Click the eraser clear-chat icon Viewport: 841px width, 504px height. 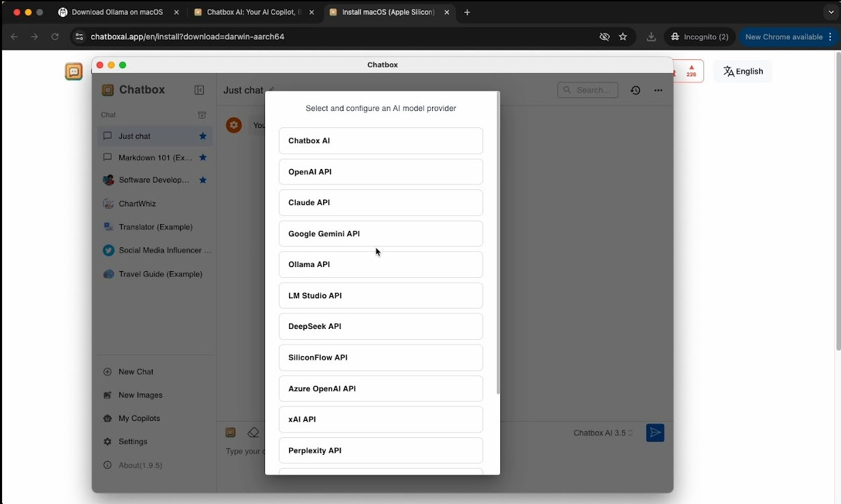tap(254, 432)
